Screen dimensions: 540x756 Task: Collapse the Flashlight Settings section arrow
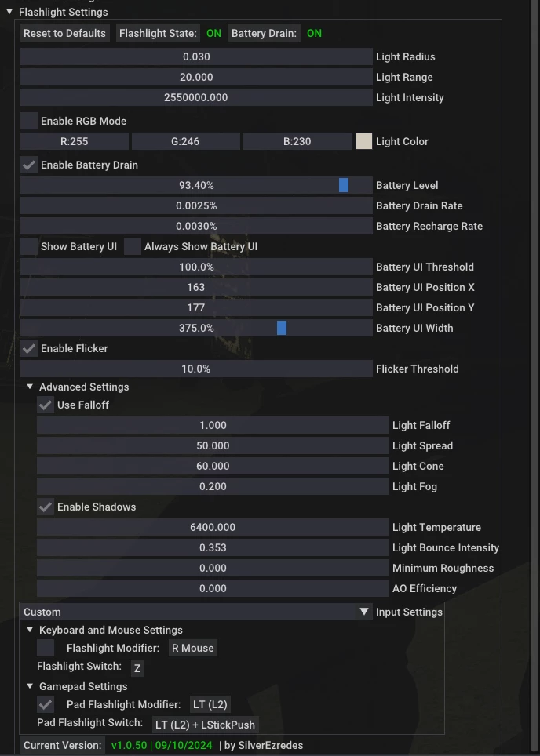(x=9, y=12)
